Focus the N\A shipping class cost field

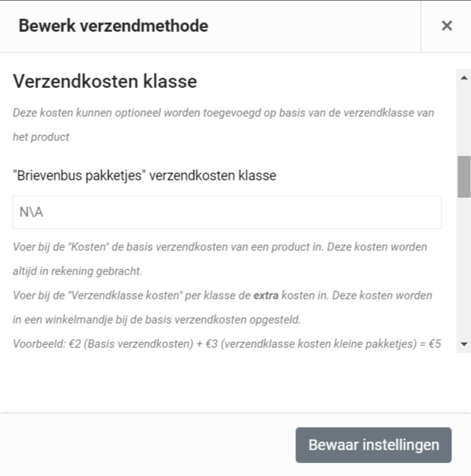point(227,212)
